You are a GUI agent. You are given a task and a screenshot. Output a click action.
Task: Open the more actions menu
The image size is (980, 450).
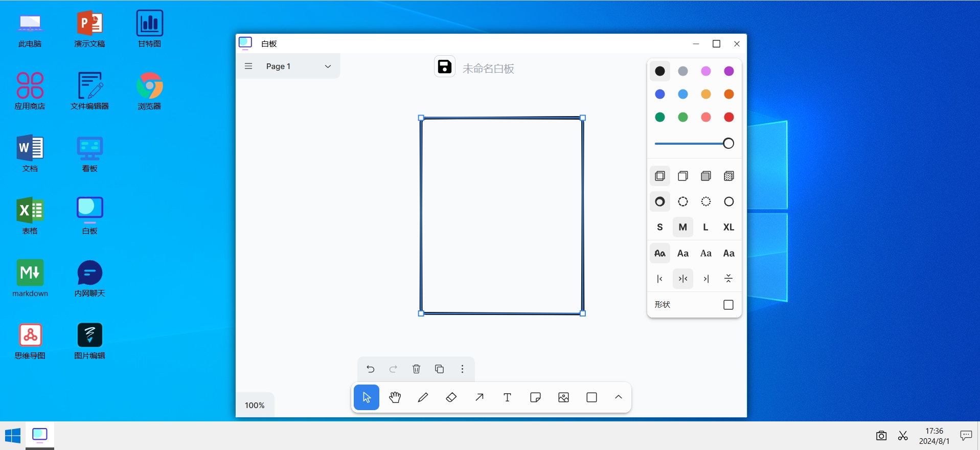462,369
